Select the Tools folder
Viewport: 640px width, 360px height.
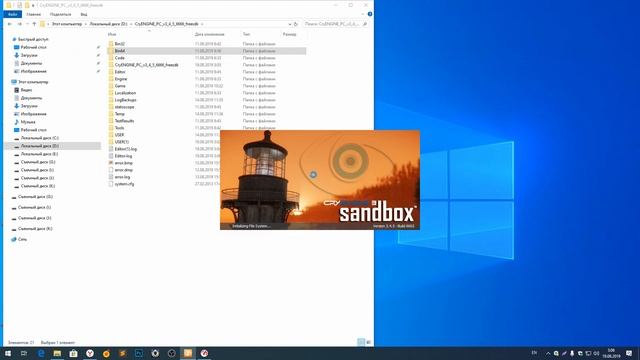tap(119, 128)
